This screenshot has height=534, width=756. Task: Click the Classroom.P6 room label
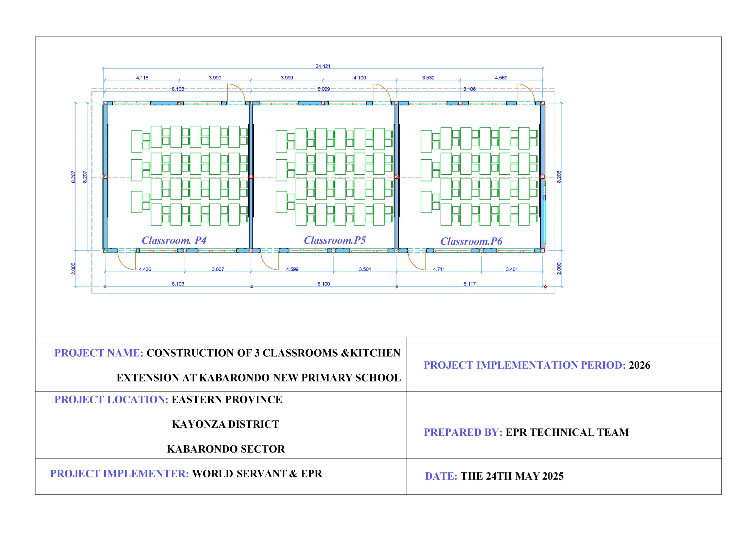point(471,242)
